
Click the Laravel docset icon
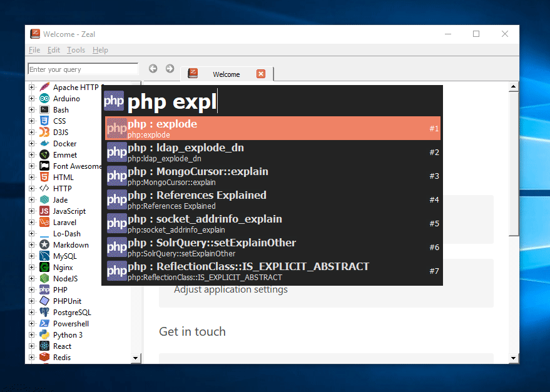pos(44,223)
